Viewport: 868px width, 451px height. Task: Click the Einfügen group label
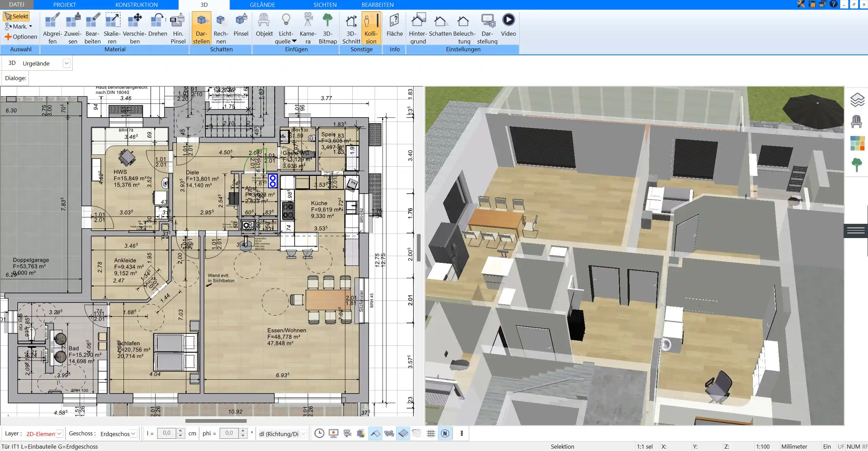(296, 49)
